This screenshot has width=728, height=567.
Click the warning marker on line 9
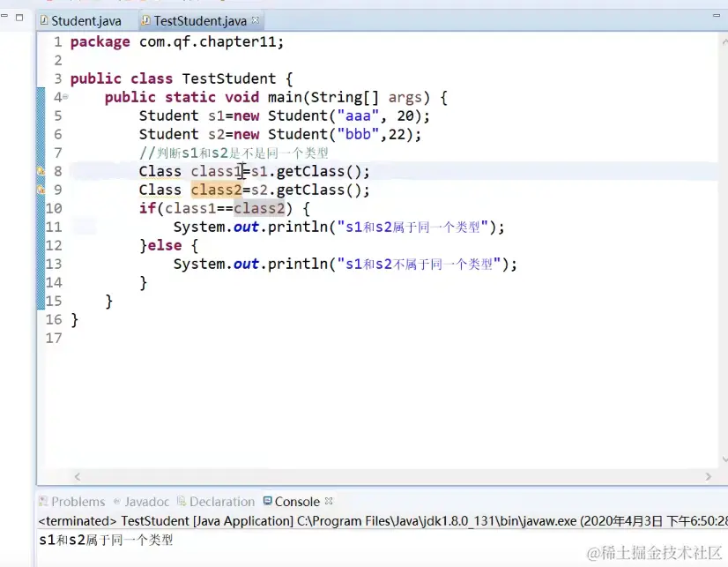coord(41,190)
